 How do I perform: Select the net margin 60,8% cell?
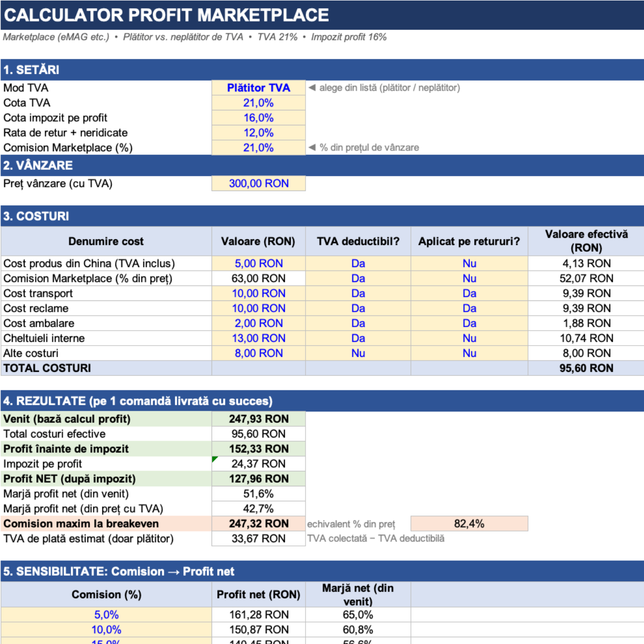pos(358,630)
